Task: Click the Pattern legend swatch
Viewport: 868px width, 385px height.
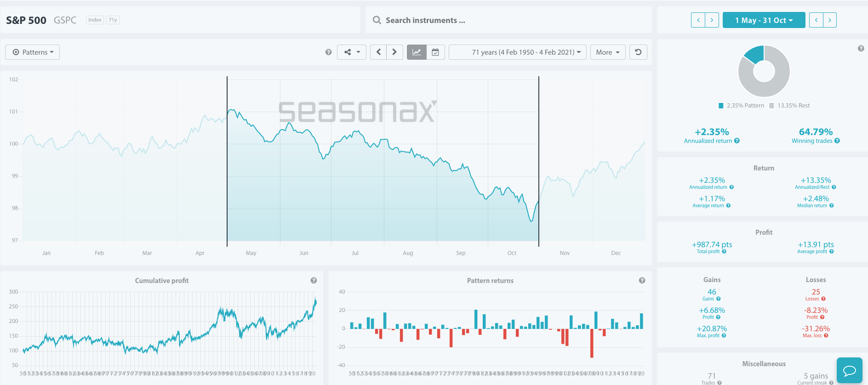Action: (x=721, y=106)
